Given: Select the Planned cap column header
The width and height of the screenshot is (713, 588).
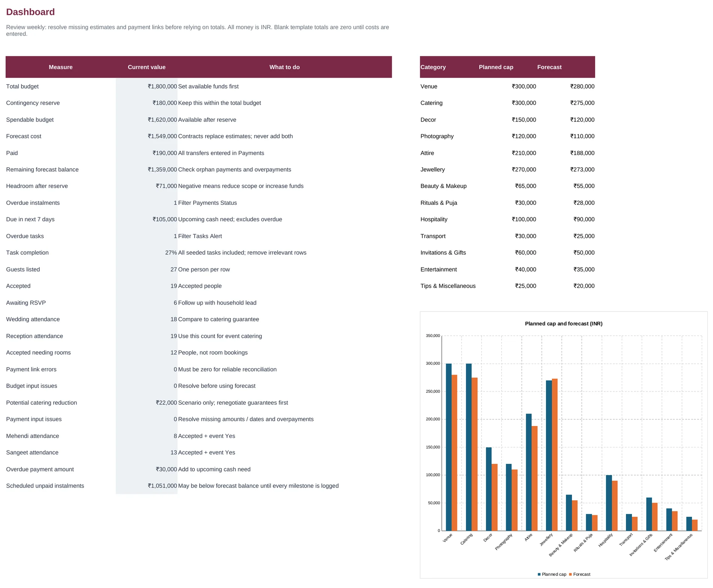Looking at the screenshot, I should pyautogui.click(x=496, y=67).
